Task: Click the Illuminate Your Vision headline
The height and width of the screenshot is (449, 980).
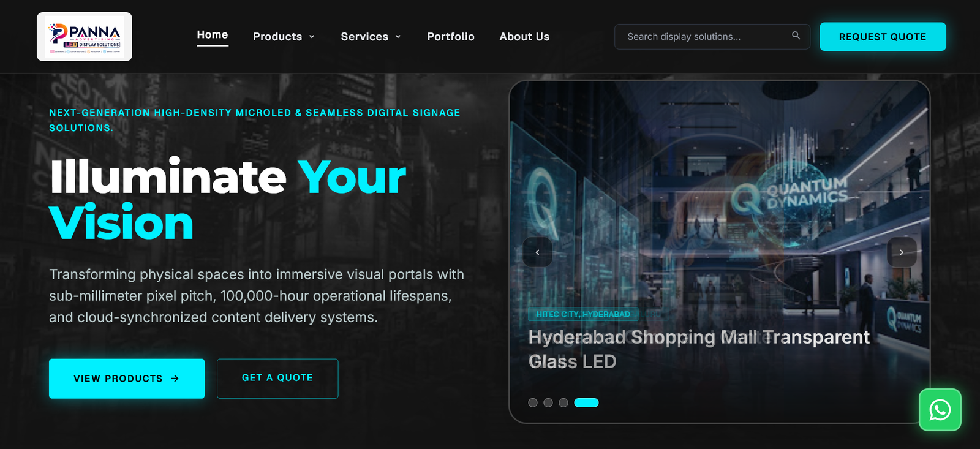Action: point(227,200)
